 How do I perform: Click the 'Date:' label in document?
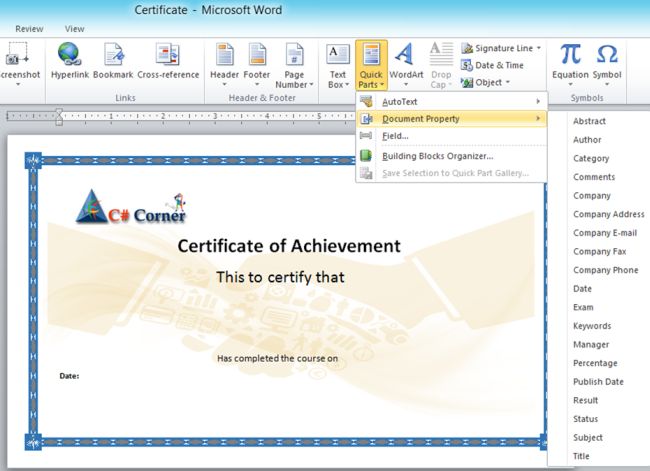69,376
